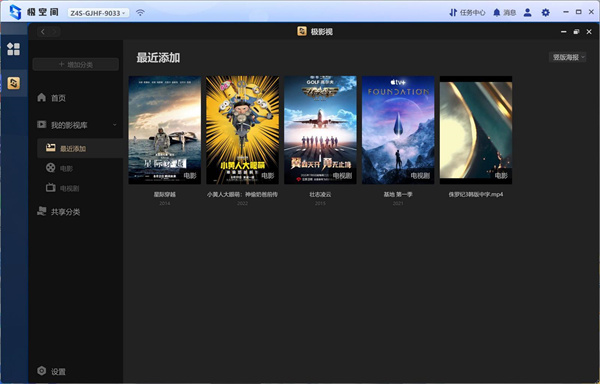Click the title text 壮志凌云
This screenshot has width=600, height=384.
(320, 194)
